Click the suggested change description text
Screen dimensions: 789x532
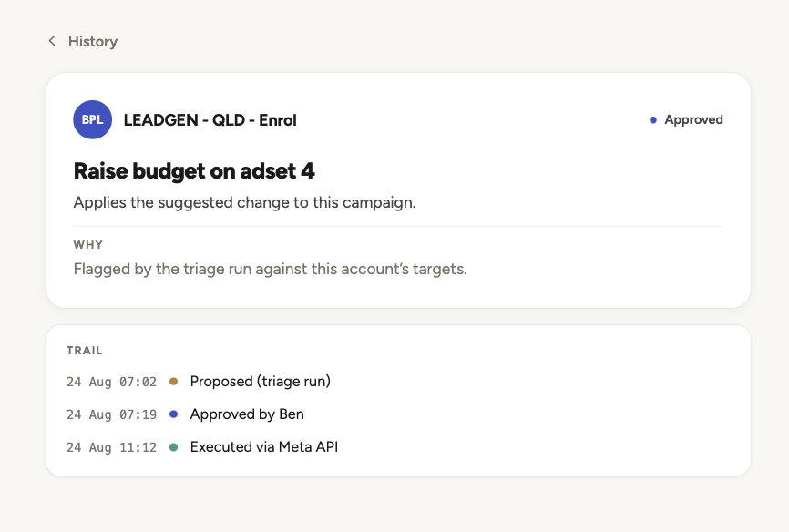click(244, 202)
